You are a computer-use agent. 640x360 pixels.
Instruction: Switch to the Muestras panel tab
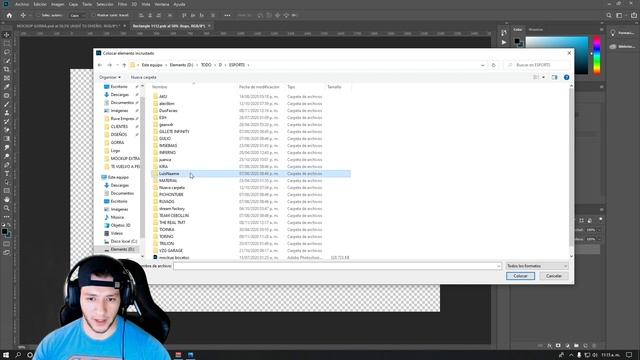click(x=536, y=29)
